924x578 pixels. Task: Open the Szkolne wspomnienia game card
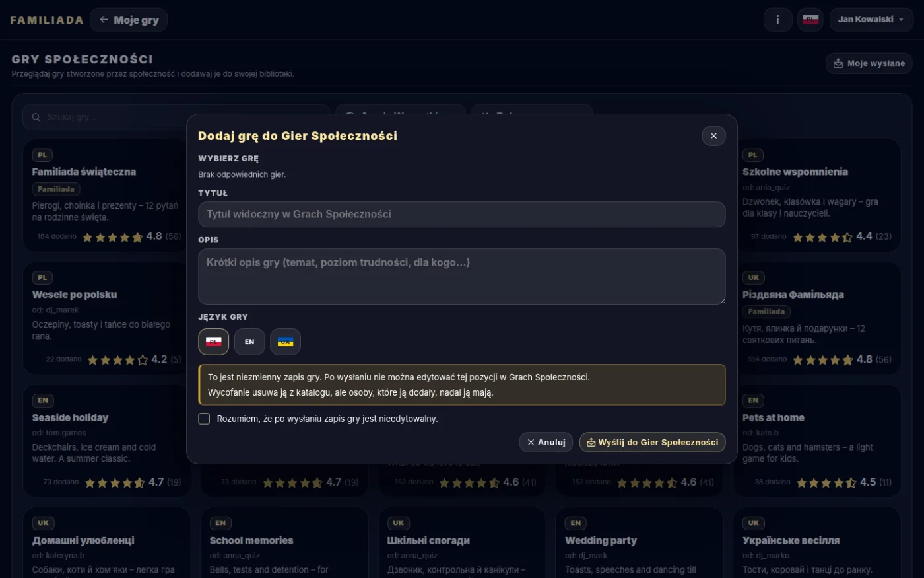click(817, 196)
